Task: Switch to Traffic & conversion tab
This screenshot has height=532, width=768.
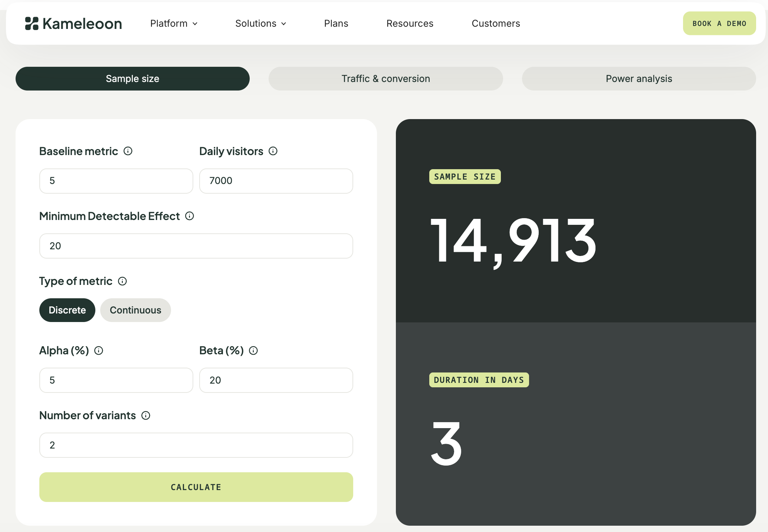Action: tap(386, 79)
